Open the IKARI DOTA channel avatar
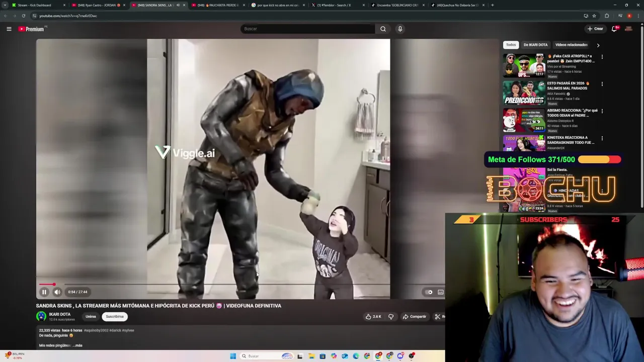 click(x=41, y=316)
